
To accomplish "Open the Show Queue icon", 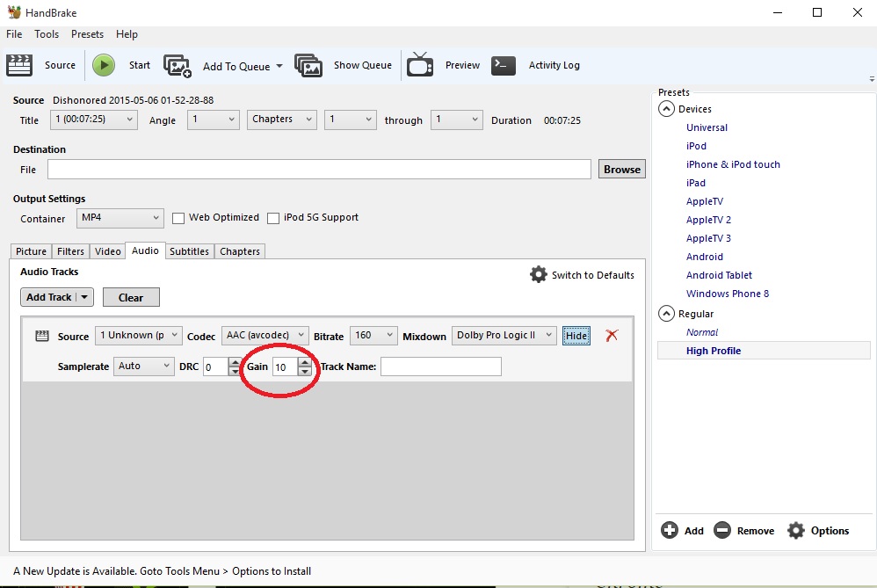I will click(x=308, y=65).
